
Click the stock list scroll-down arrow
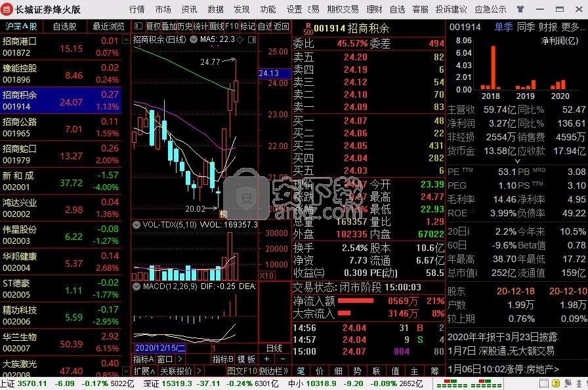[x=127, y=372]
